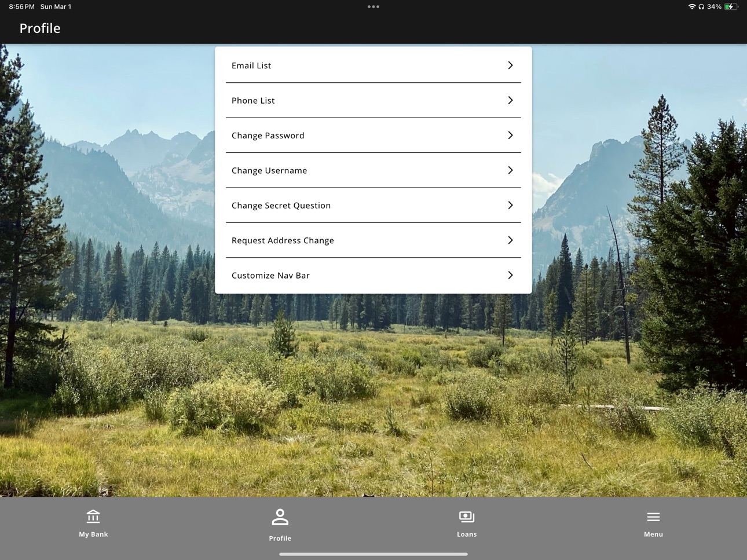Open the Menu tab label
The width and height of the screenshot is (747, 560).
click(x=653, y=535)
